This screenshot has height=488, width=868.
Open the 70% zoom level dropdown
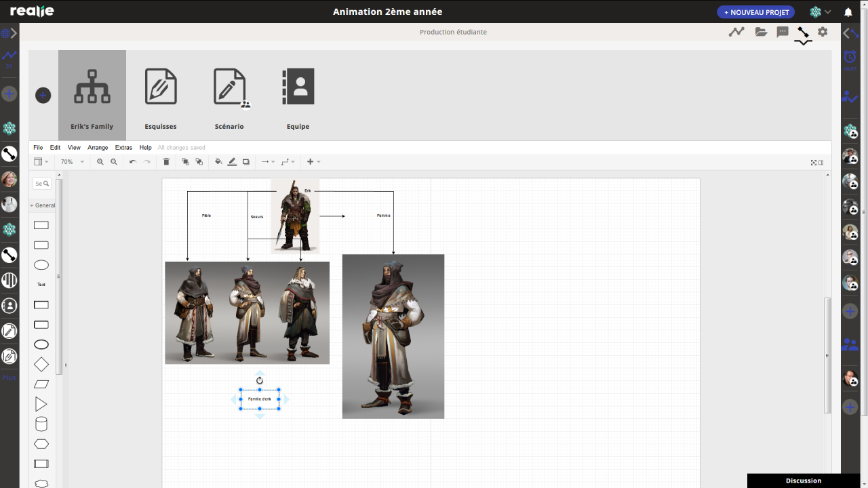coord(73,162)
